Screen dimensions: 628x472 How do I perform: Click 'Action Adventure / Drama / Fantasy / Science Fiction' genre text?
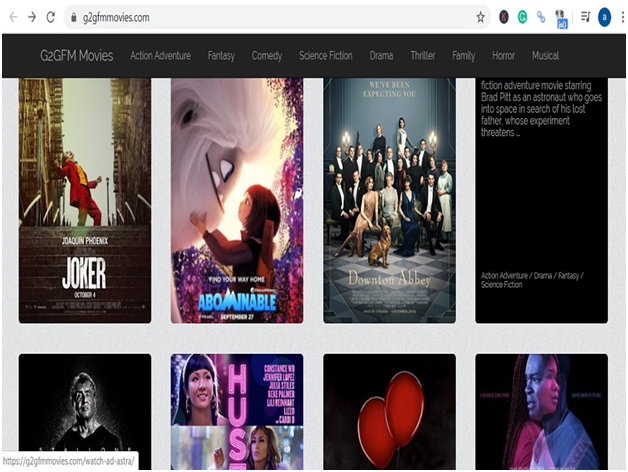click(x=532, y=280)
